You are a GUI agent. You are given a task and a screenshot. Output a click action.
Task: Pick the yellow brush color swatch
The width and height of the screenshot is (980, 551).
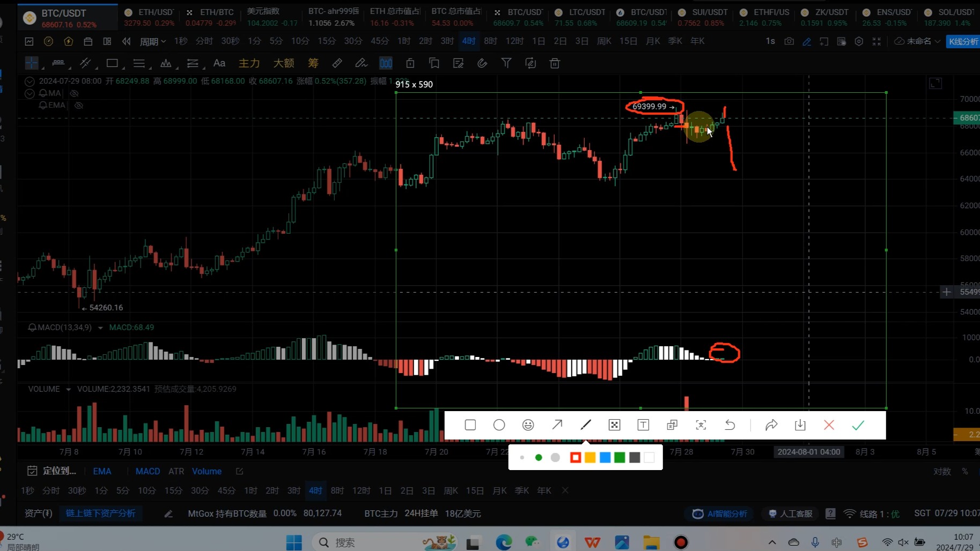[590, 457]
